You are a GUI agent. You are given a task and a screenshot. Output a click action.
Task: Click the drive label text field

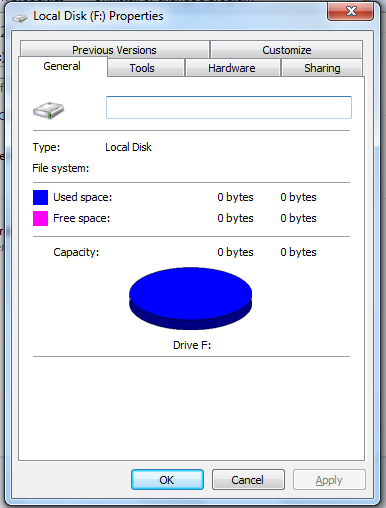(229, 107)
